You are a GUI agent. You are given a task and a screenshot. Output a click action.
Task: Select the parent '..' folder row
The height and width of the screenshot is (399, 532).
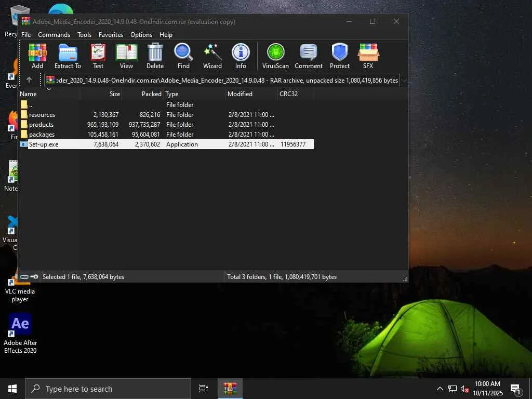pos(166,105)
